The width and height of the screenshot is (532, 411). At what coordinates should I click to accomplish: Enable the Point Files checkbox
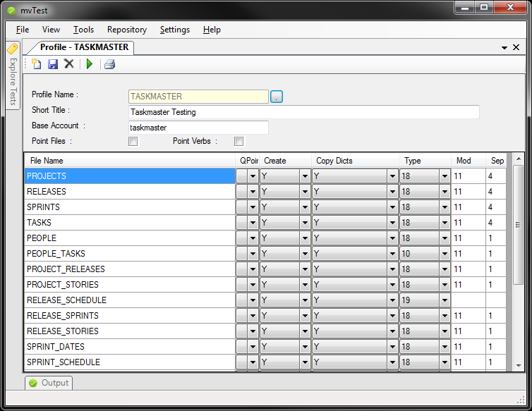(x=133, y=141)
